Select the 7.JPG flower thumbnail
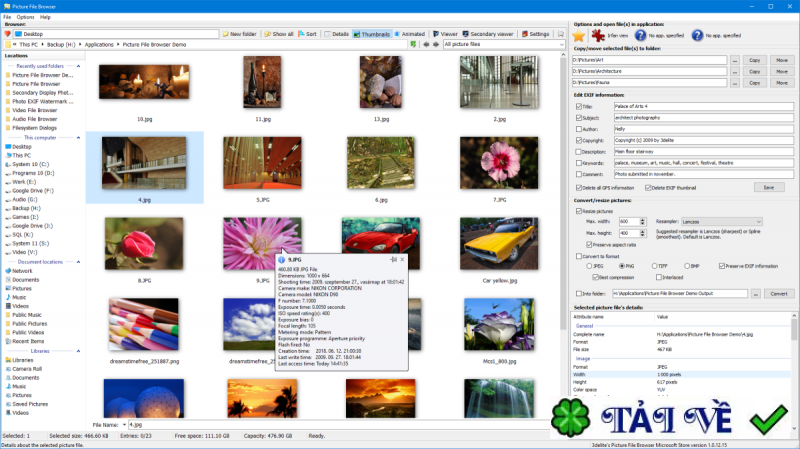Image resolution: width=800 pixels, height=449 pixels. (499, 162)
